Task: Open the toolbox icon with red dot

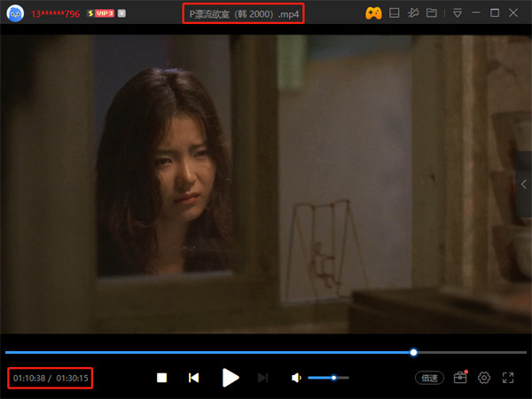Action: coord(459,378)
